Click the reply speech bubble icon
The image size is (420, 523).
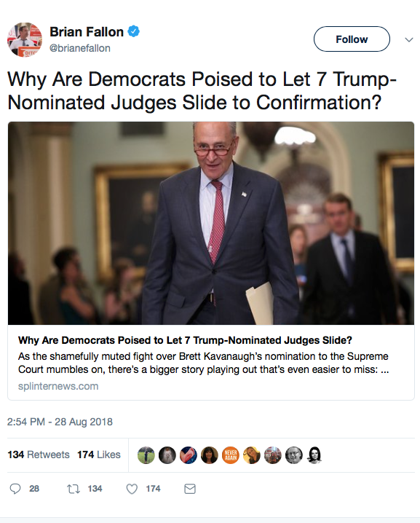(x=15, y=489)
